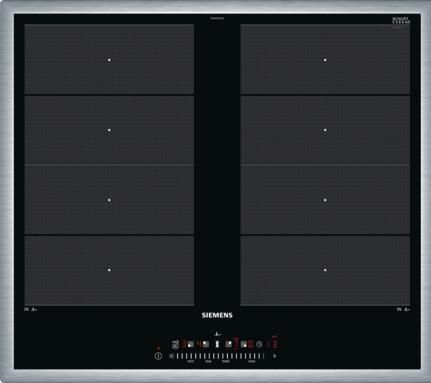Touch the zero symbol at the slider start
The height and width of the screenshot is (383, 431).
171,356
